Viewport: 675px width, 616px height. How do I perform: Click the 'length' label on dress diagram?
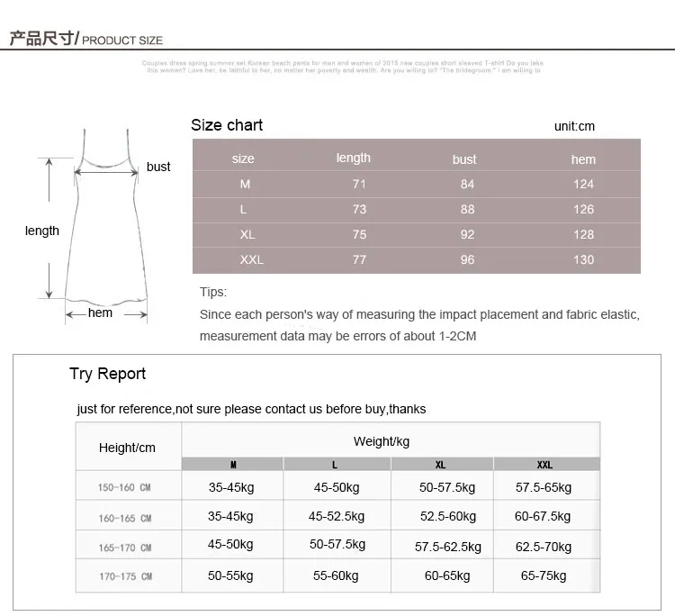click(x=42, y=231)
